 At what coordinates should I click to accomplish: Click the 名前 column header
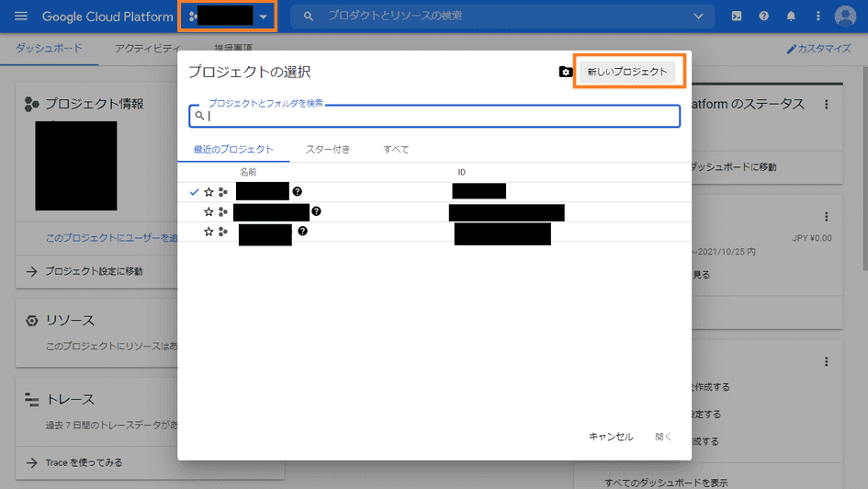(248, 172)
